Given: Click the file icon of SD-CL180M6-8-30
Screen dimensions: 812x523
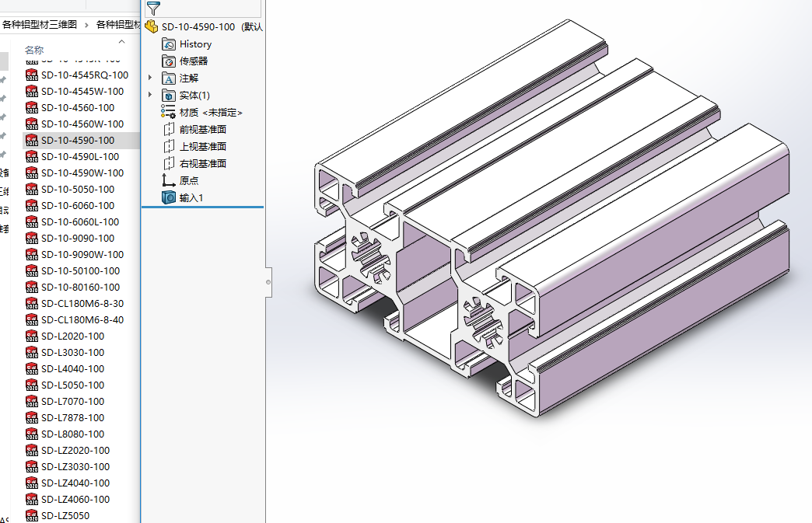Looking at the screenshot, I should [x=32, y=304].
